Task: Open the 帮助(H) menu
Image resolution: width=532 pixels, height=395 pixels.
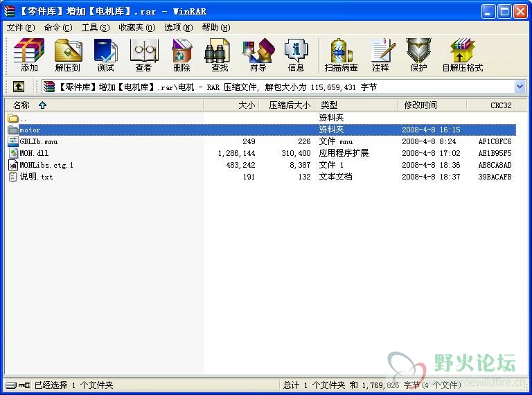Action: tap(216, 28)
